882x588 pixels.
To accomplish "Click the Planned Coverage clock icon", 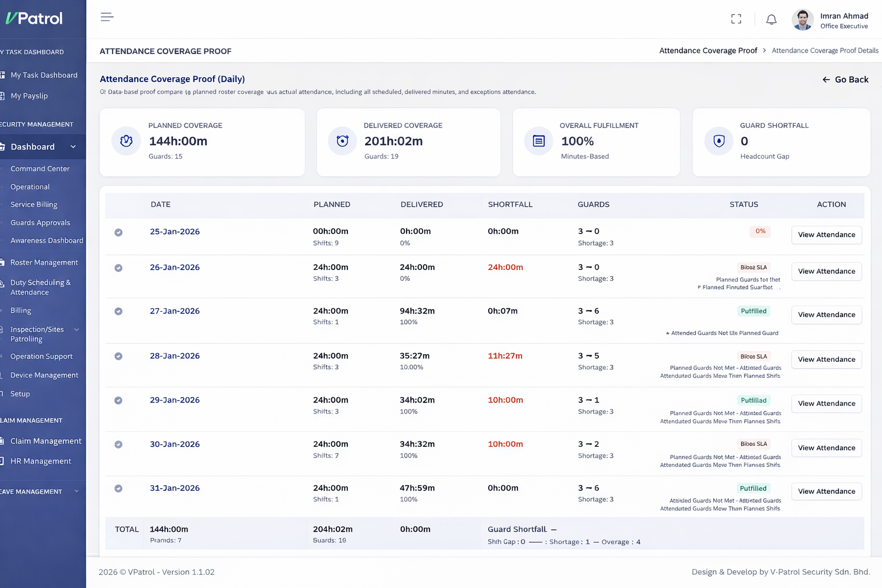I will tap(126, 141).
